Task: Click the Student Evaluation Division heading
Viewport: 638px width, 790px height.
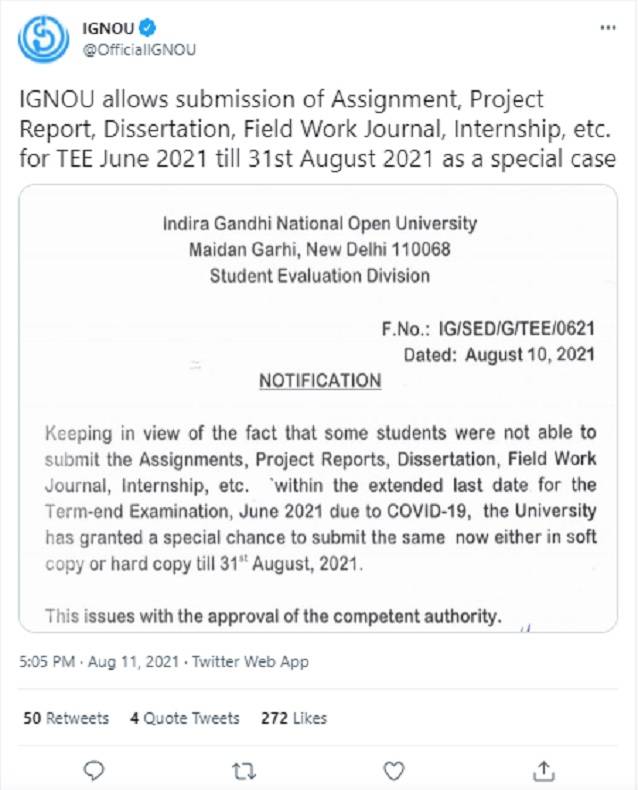Action: tap(320, 275)
